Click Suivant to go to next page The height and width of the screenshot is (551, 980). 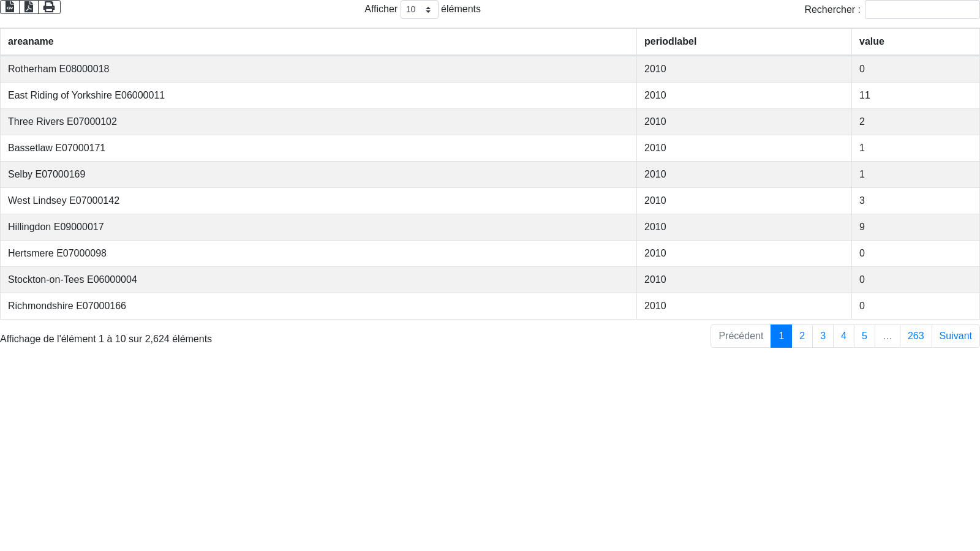[x=955, y=336]
